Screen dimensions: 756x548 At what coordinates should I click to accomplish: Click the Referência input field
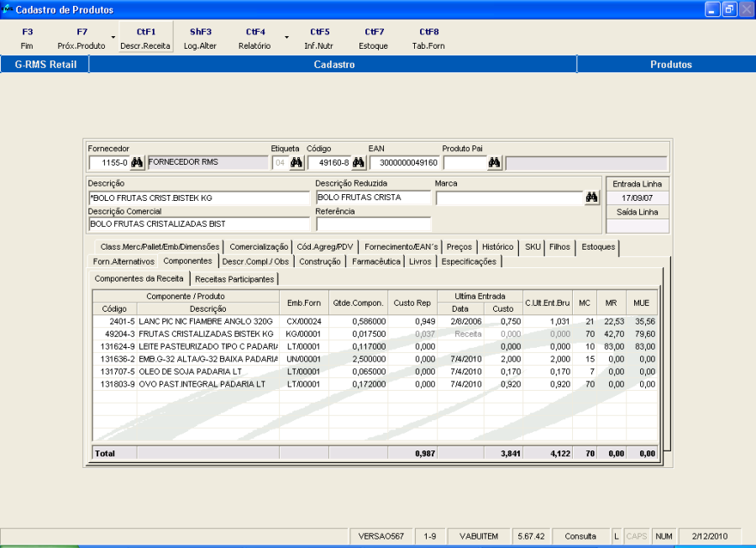click(x=373, y=224)
